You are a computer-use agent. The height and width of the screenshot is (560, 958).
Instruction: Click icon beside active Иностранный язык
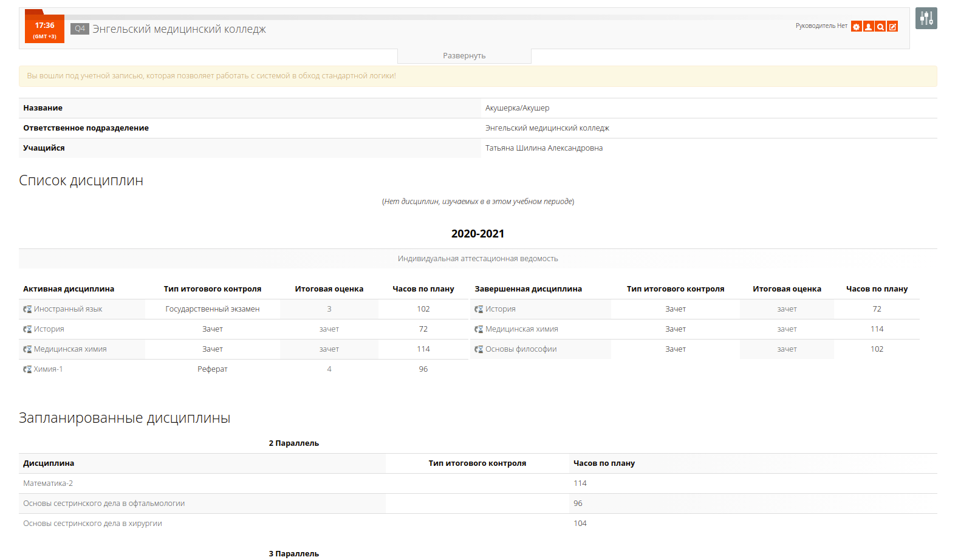(27, 309)
